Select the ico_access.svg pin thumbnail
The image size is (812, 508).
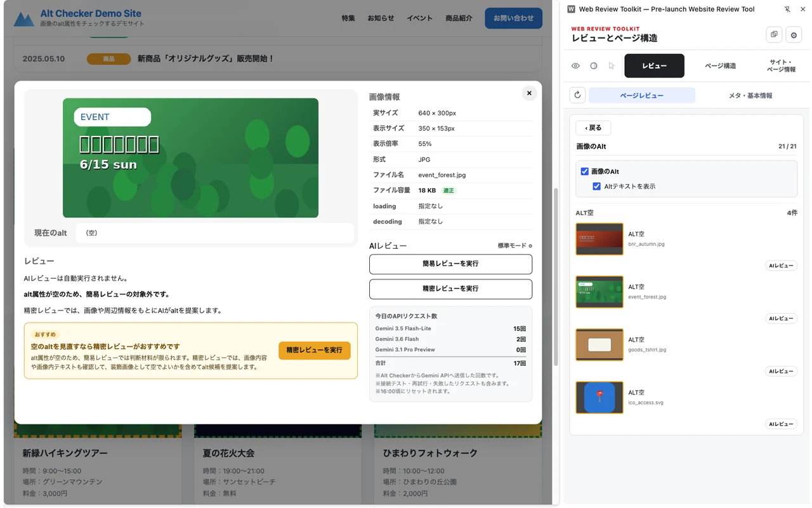(599, 397)
